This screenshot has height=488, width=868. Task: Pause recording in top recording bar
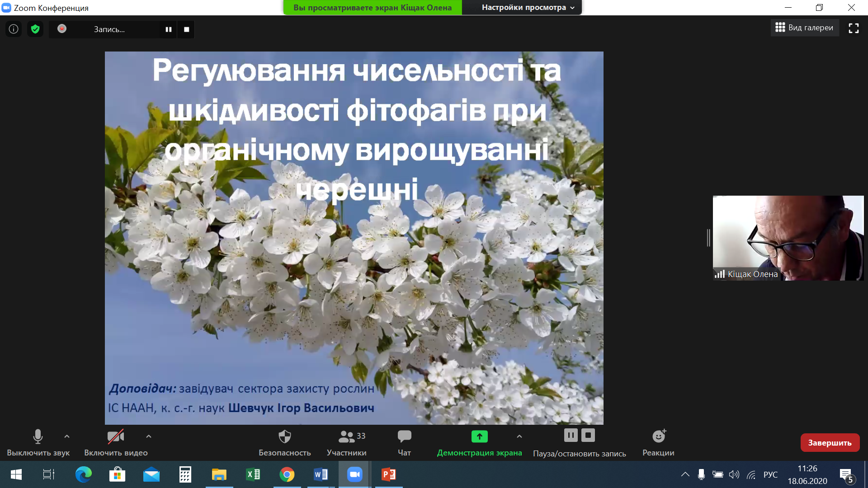(x=168, y=29)
